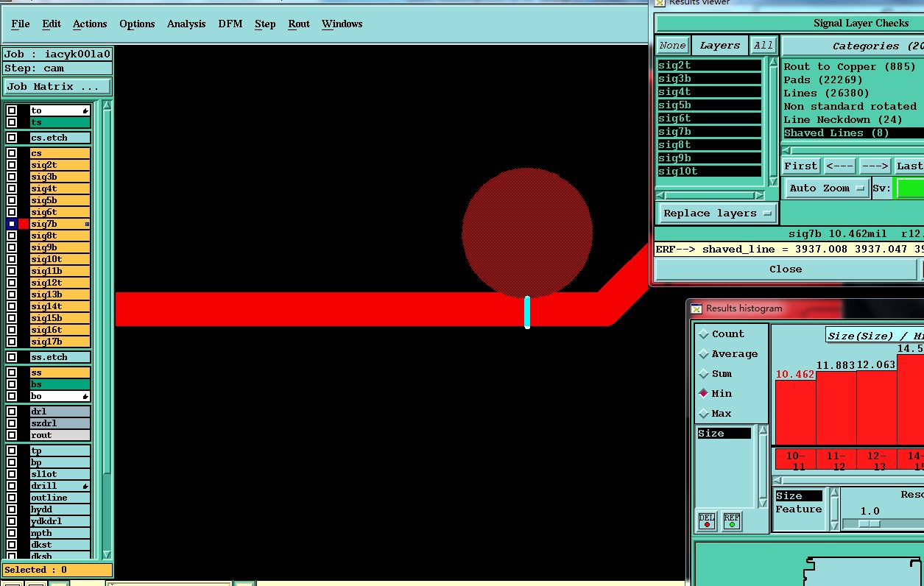The image size is (924, 586).
Task: Click the small grid icon on sig7b row
Action: coord(87,224)
